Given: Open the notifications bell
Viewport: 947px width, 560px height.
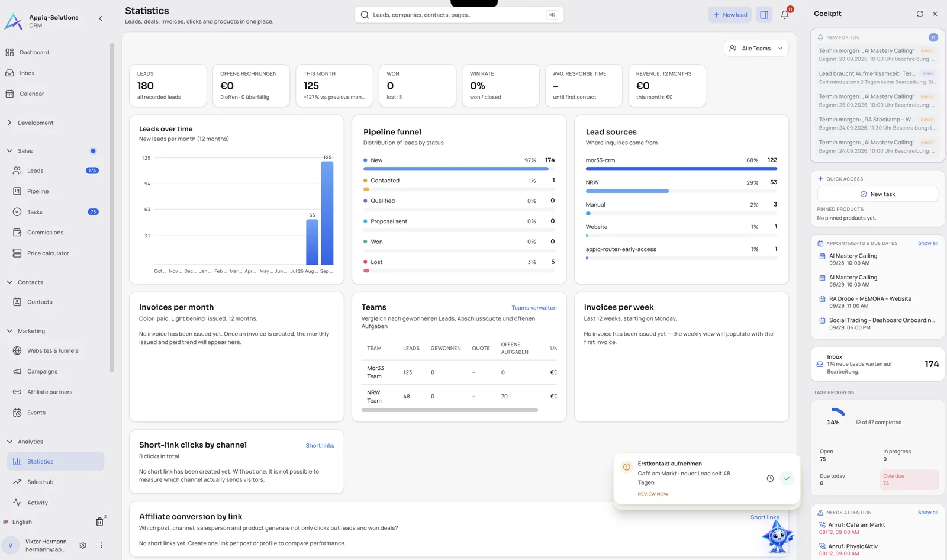Looking at the screenshot, I should point(785,15).
